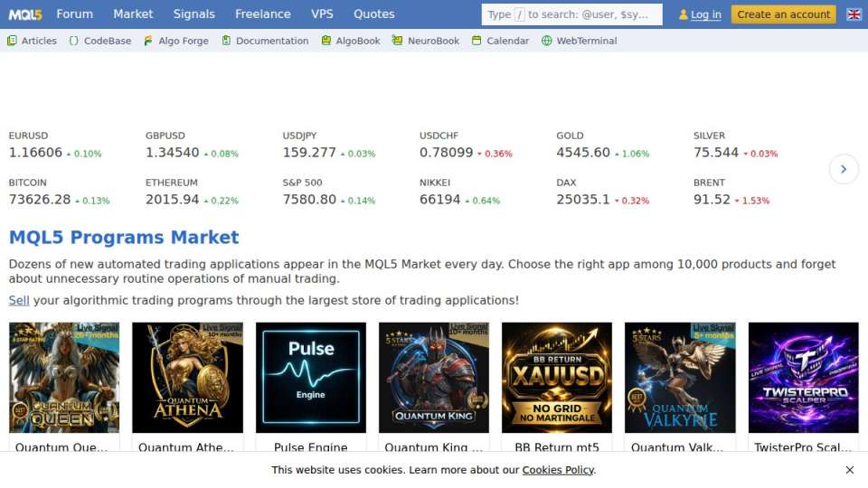Open the CodeBase link
This screenshot has height=488, width=868.
click(108, 41)
